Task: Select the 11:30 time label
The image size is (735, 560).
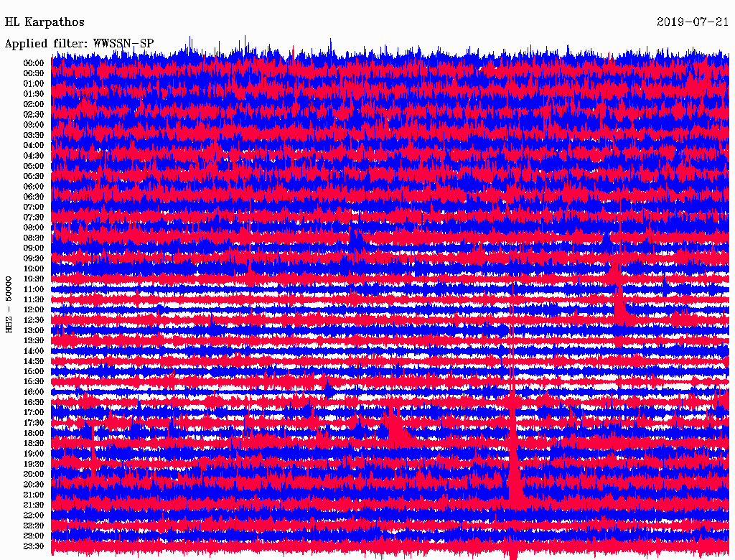Action: pos(34,299)
